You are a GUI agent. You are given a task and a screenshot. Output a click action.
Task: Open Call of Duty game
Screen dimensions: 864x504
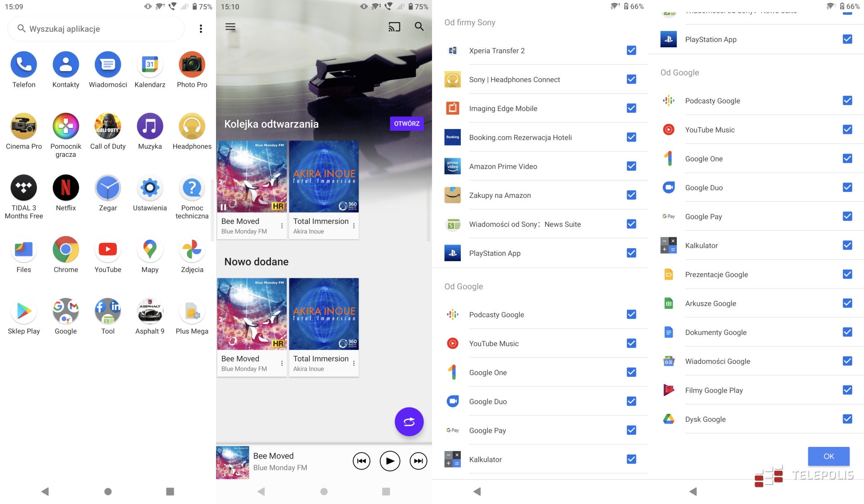pos(108,126)
